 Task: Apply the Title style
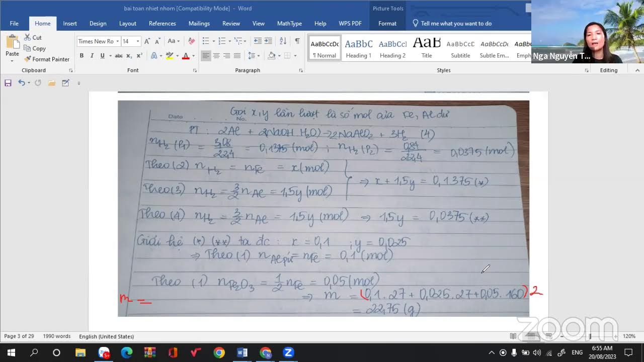427,48
